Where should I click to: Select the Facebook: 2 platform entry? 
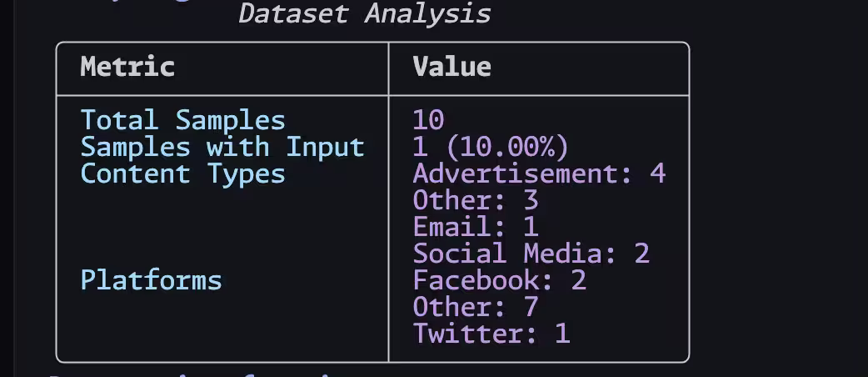click(x=499, y=279)
